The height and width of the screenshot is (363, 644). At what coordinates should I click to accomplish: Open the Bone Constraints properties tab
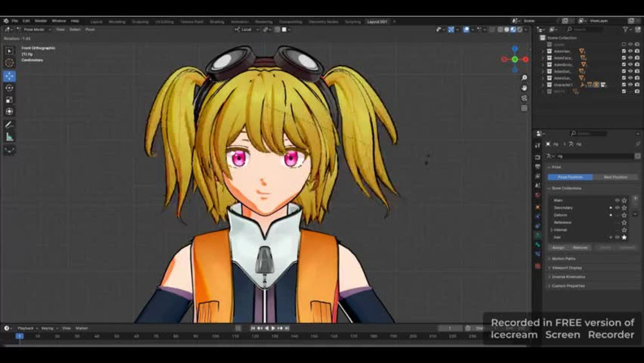click(538, 255)
